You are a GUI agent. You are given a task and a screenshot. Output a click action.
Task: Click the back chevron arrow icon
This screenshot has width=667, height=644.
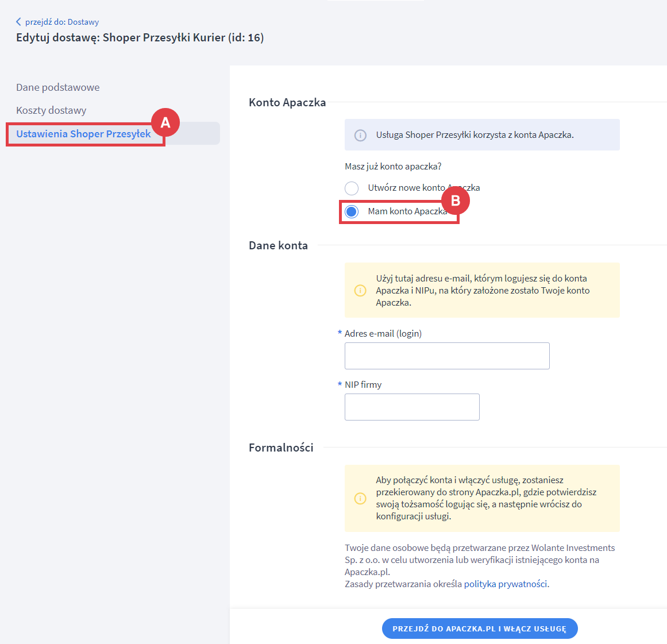pyautogui.click(x=18, y=22)
